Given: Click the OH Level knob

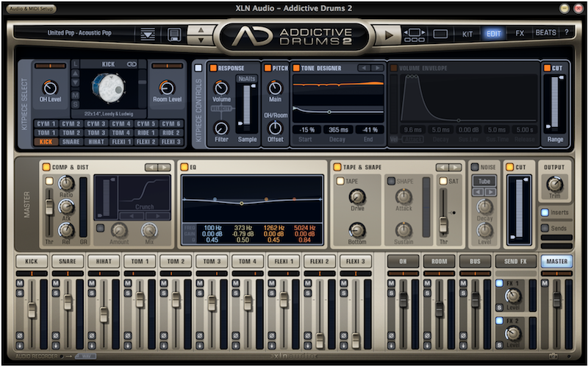Looking at the screenshot, I should [x=50, y=88].
